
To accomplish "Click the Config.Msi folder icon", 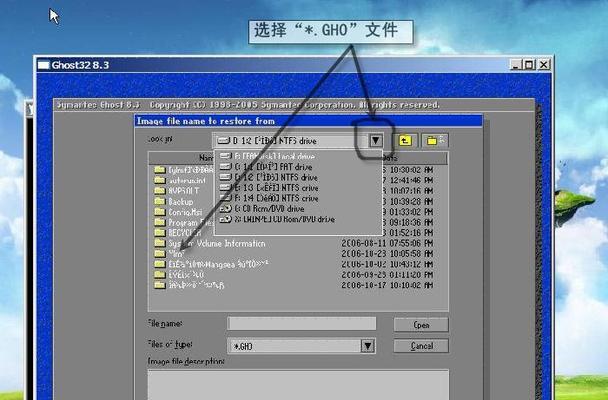I will pos(160,212).
